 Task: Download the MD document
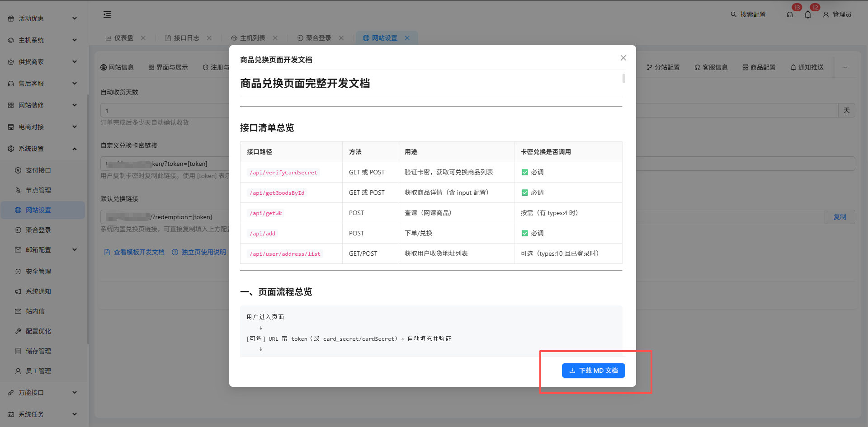click(x=593, y=371)
